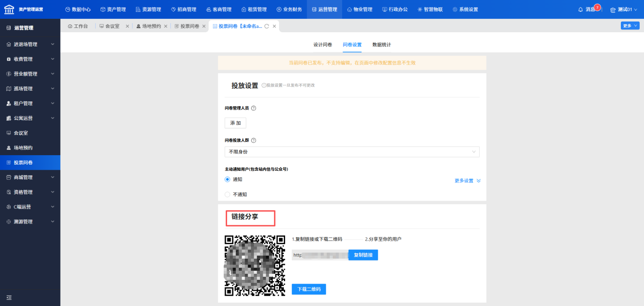Open the 测试01 user account dropdown
This screenshot has height=306, width=644.
(624, 9)
